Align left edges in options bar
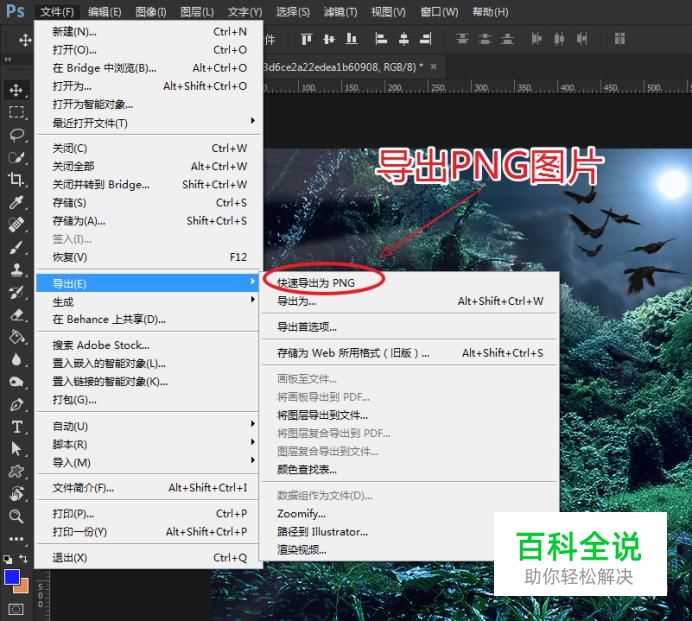 (x=381, y=39)
